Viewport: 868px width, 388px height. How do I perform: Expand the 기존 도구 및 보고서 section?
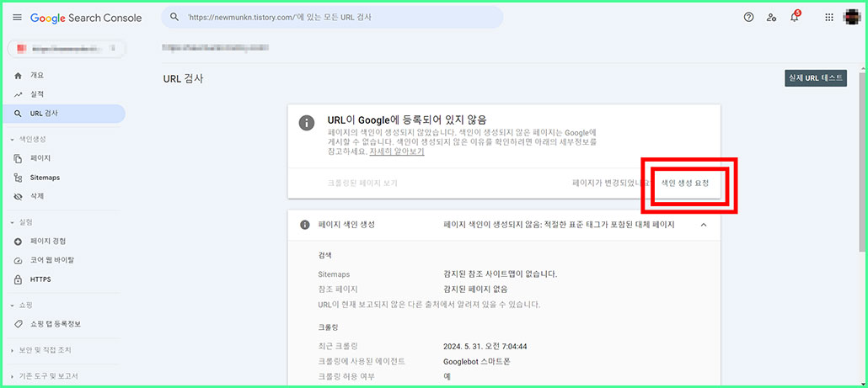[x=45, y=376]
